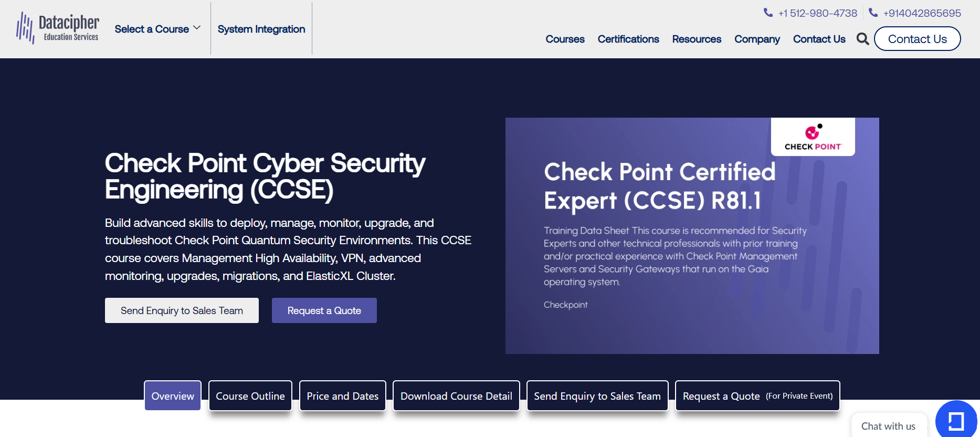Screen dimensions: 980x437
Task: Click the outlined Contact Us button
Action: point(917,39)
